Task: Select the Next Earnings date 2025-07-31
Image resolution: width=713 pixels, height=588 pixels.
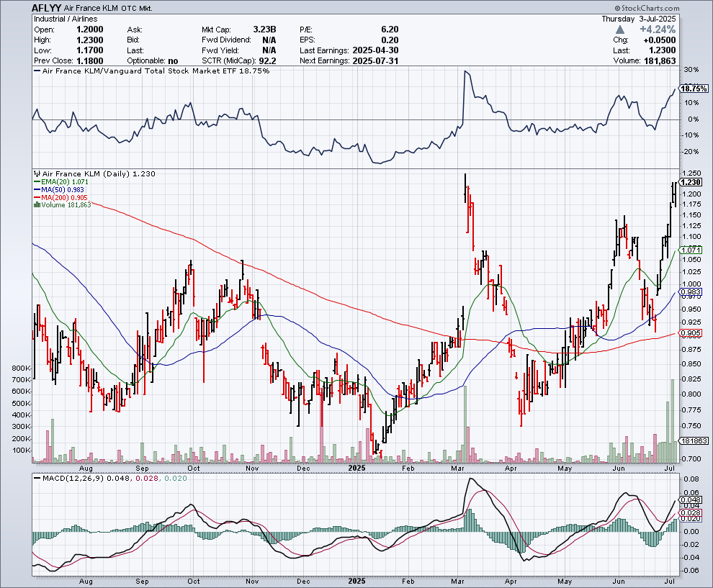Action: (375, 61)
